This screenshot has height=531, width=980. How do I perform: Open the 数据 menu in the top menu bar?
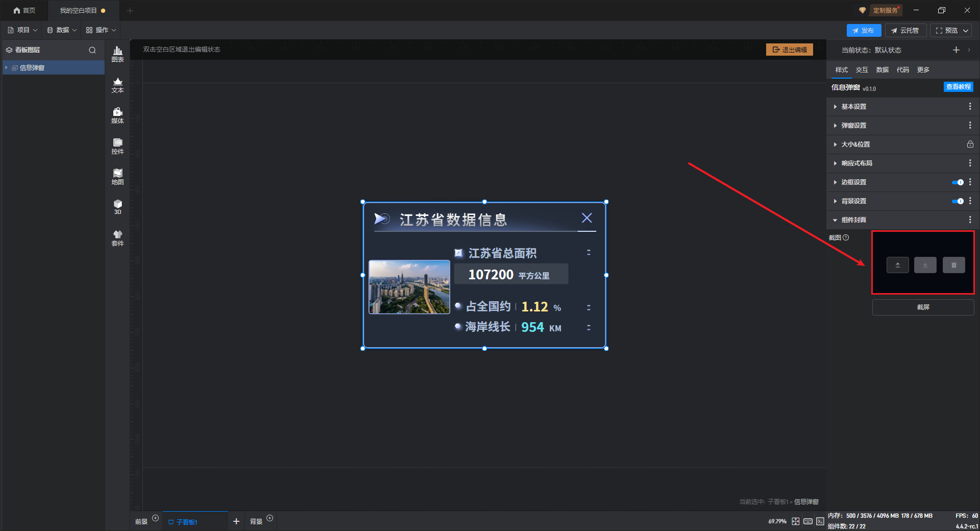[x=62, y=30]
